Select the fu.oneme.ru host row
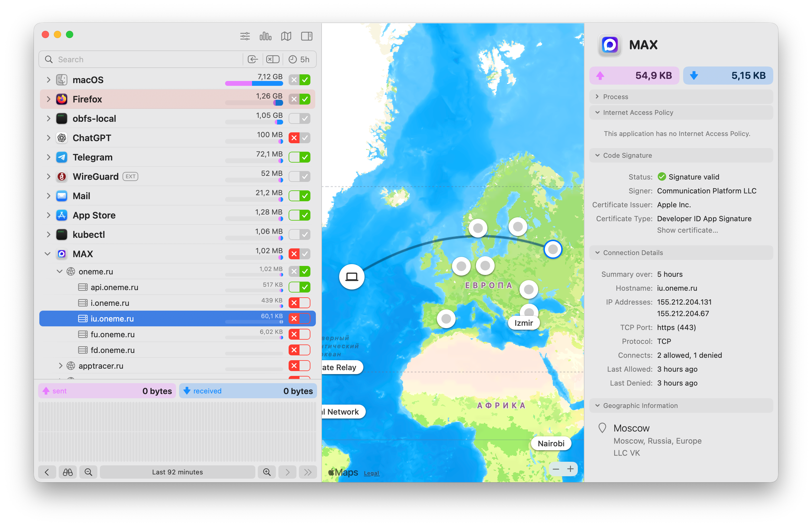 pos(113,335)
